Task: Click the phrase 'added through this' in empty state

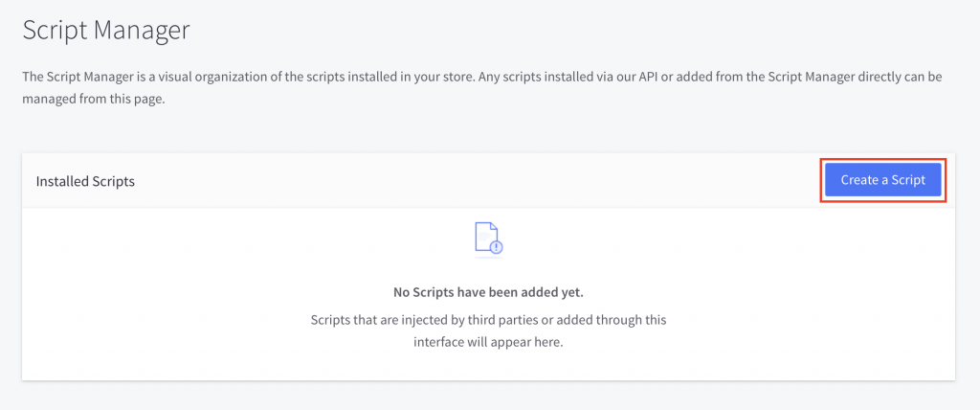Action: click(612, 320)
